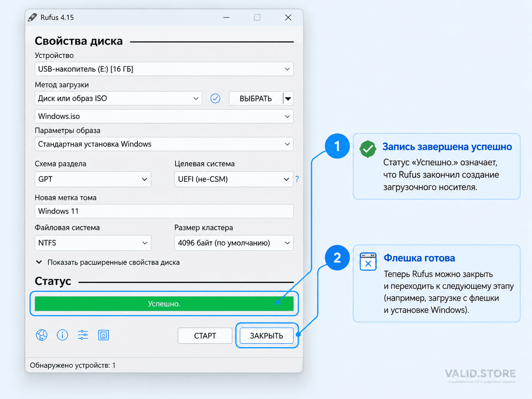532x399 pixels.
Task: Open the language selection globe icon
Action: click(42, 335)
